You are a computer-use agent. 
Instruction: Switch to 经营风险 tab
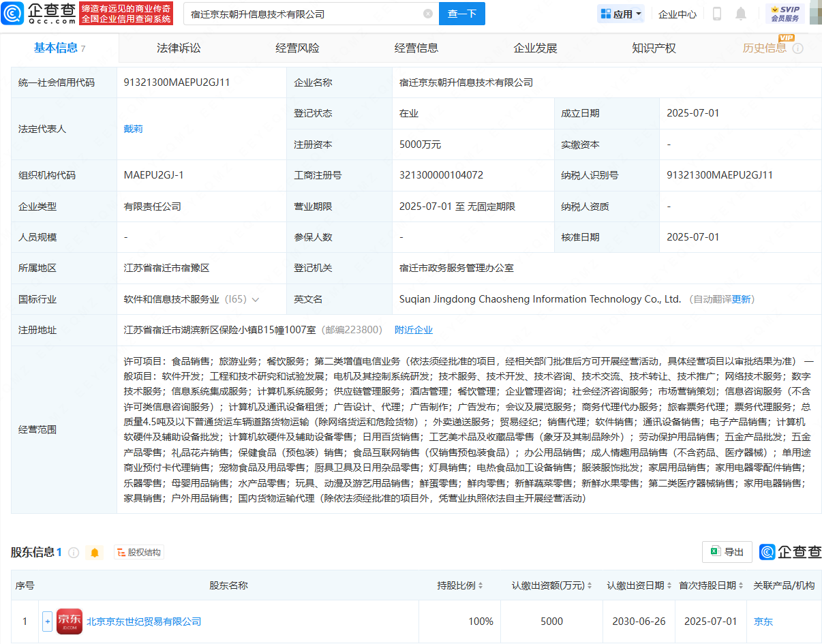tap(297, 48)
